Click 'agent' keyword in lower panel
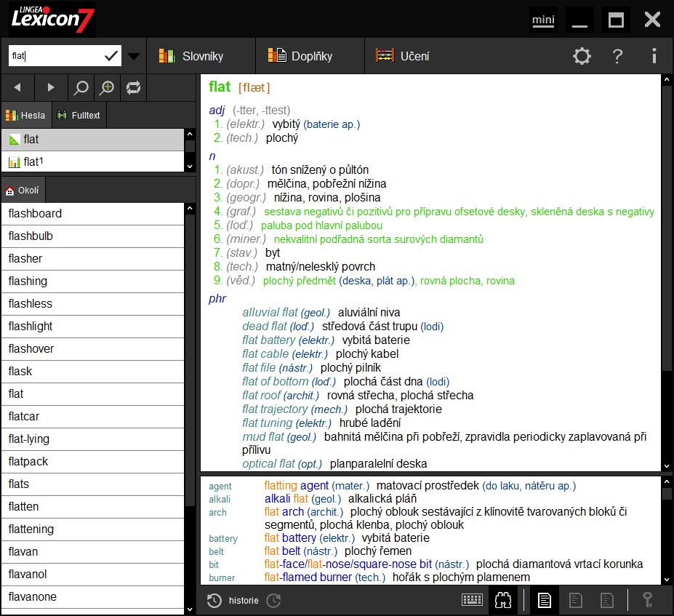Screen dimensions: 674x616 point(220,486)
